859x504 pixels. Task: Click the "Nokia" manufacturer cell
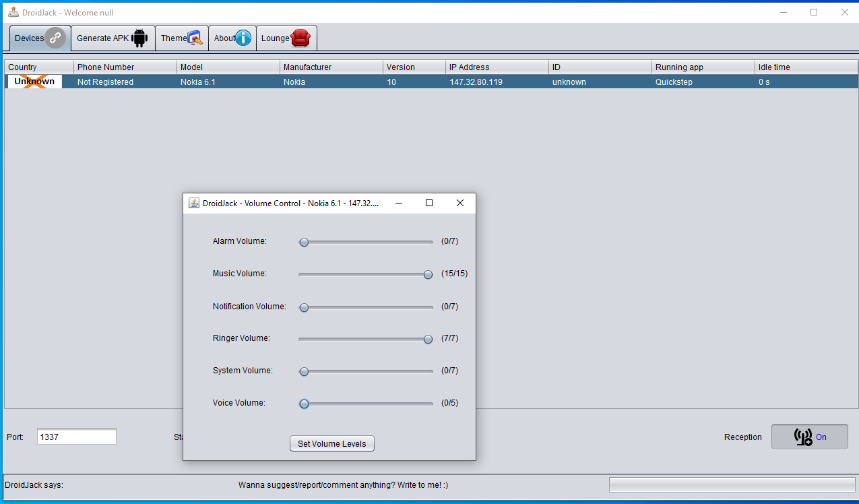pos(331,82)
